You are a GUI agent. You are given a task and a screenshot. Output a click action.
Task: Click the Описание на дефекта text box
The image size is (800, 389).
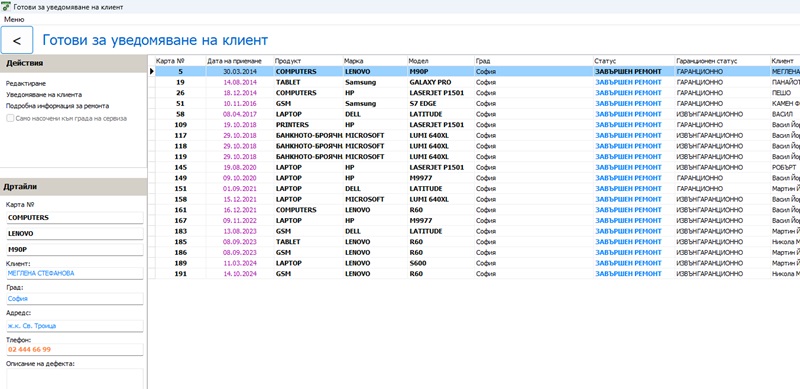pyautogui.click(x=74, y=379)
